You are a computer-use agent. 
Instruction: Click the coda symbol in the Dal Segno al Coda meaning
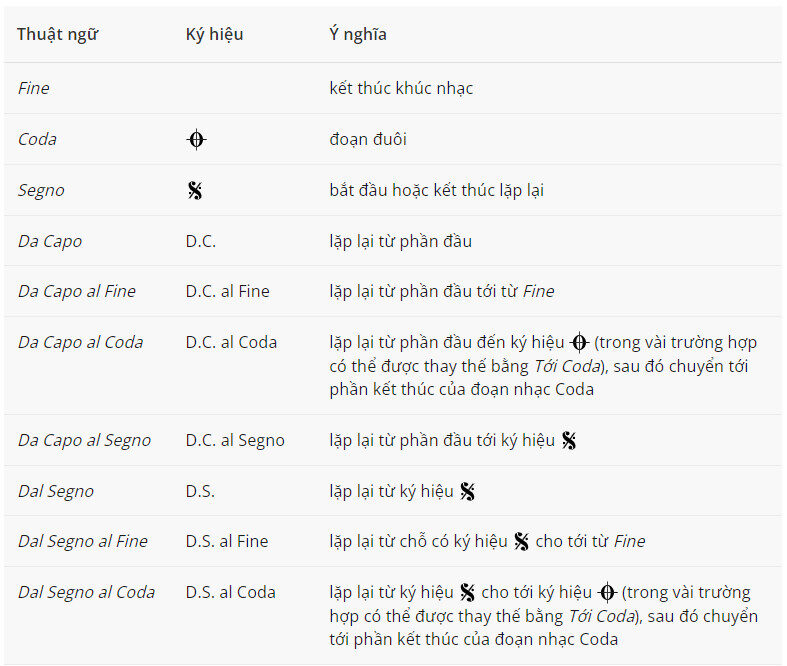(x=606, y=592)
